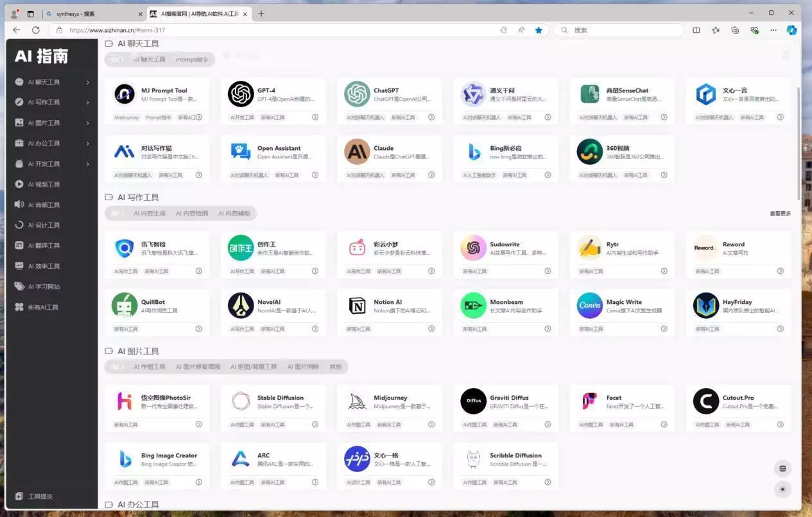Expand AI 图片工具 sidebar chevron
Screen dimensions: 812x517
coord(88,123)
